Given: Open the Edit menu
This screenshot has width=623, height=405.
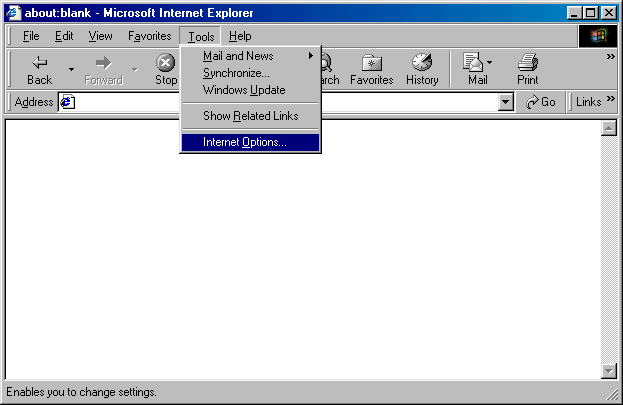Looking at the screenshot, I should point(64,36).
